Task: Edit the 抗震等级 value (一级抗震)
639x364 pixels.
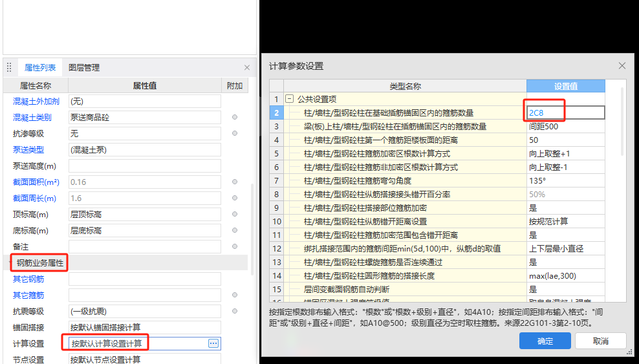Action: [145, 311]
